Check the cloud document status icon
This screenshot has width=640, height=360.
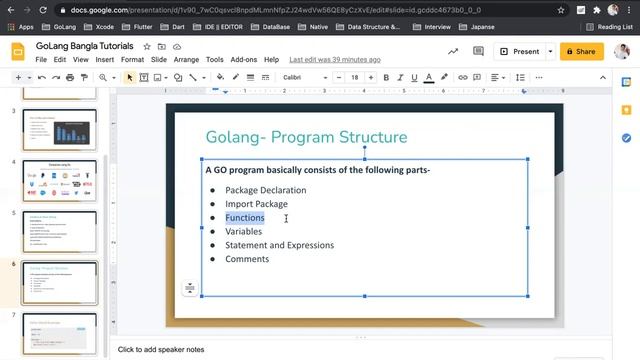[177, 47]
